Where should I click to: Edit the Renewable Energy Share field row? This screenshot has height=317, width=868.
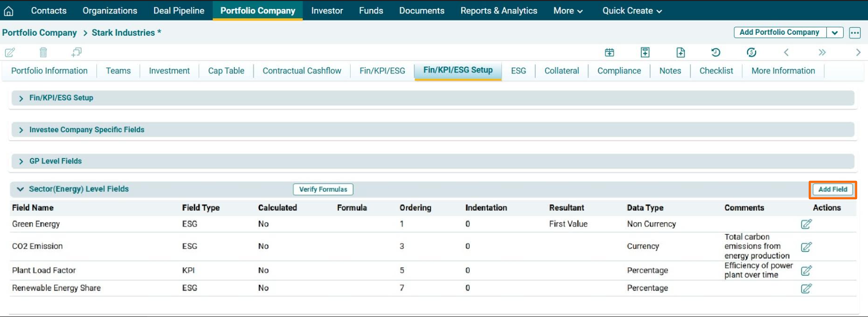coord(806,288)
